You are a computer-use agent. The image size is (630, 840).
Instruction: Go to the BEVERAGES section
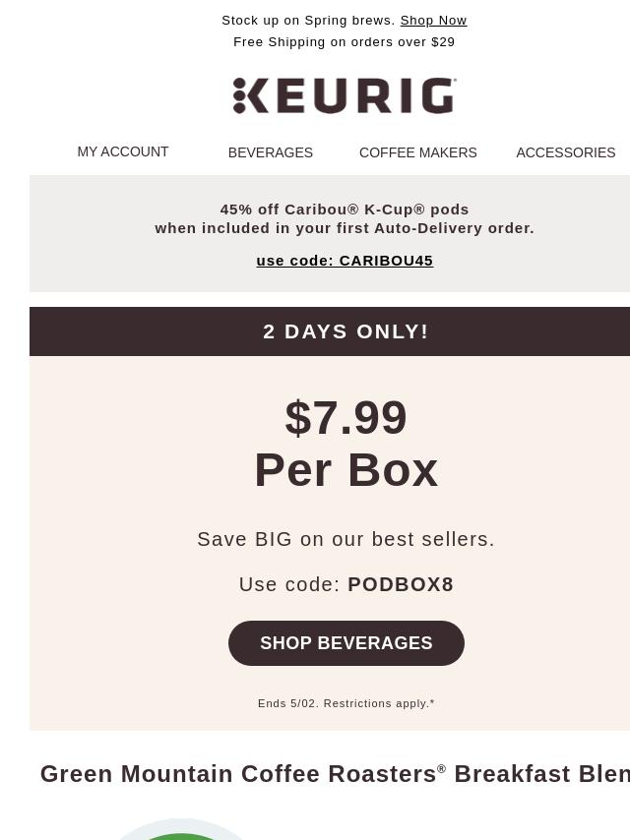point(271,152)
